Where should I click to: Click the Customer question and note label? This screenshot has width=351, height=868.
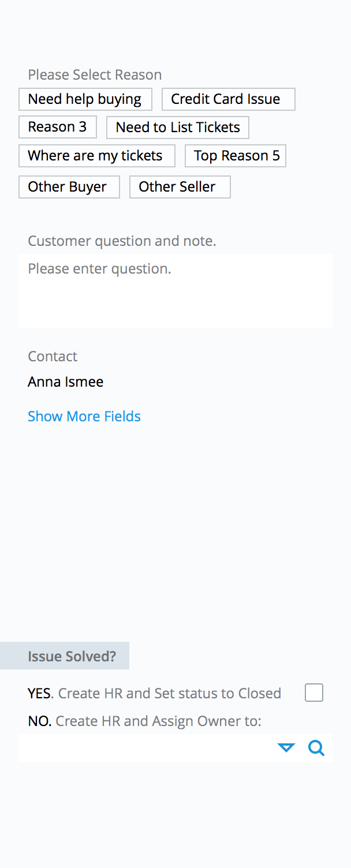122,241
